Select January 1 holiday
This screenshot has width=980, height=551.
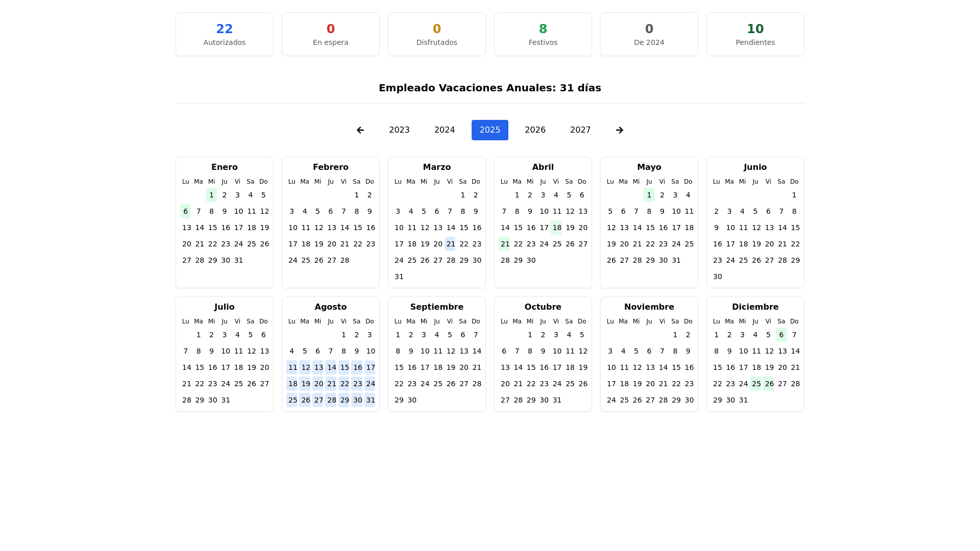[211, 195]
